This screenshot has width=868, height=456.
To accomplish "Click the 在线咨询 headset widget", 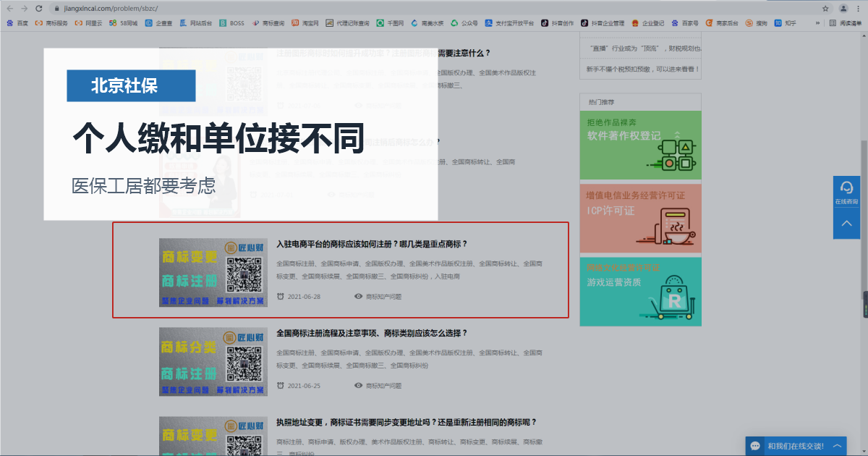I will [846, 193].
